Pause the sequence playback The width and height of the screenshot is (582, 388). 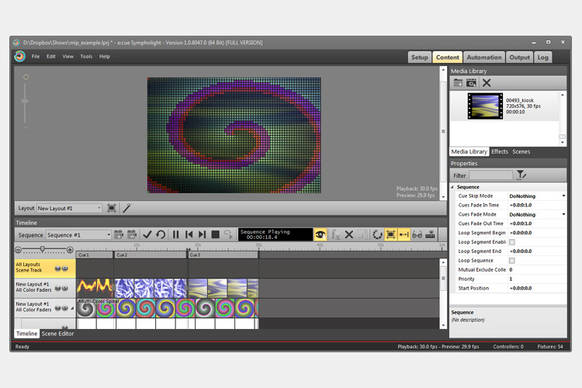click(x=176, y=235)
